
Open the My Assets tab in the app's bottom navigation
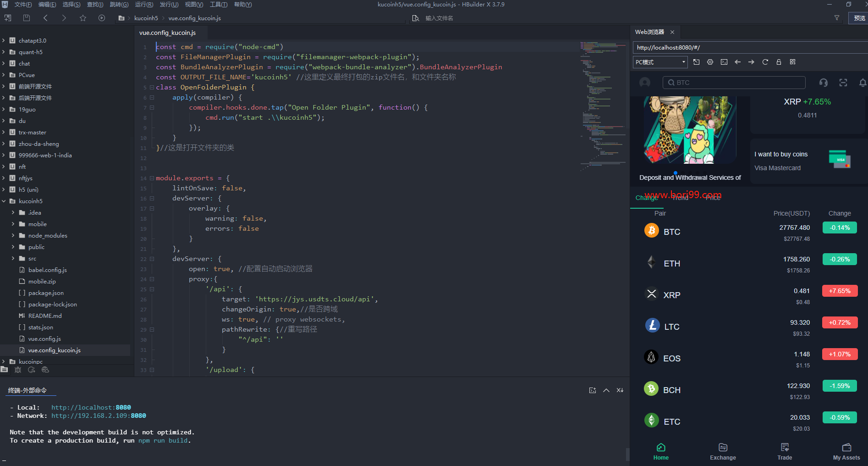846,452
